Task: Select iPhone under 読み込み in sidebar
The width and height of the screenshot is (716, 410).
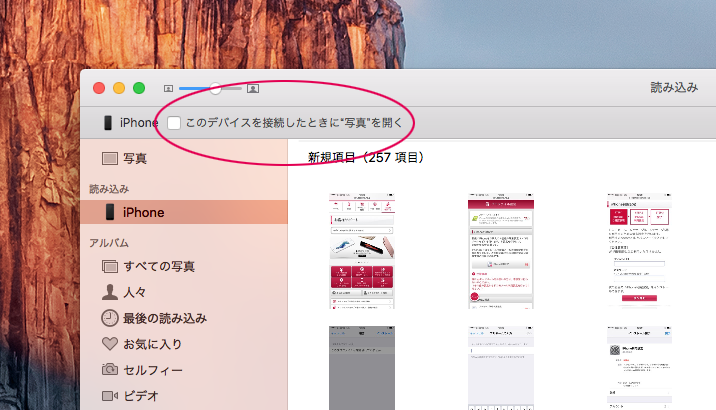Action: coord(184,212)
